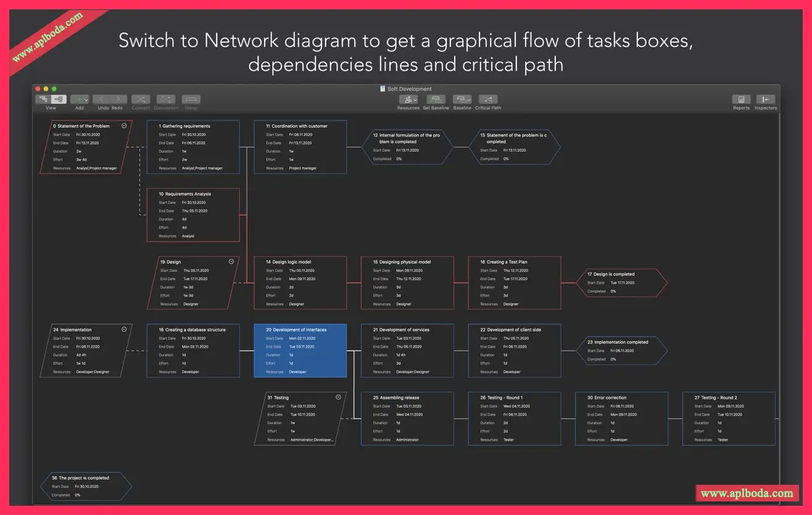Click the Set Baseline icon
Viewport: 812px width, 515px height.
(x=436, y=99)
